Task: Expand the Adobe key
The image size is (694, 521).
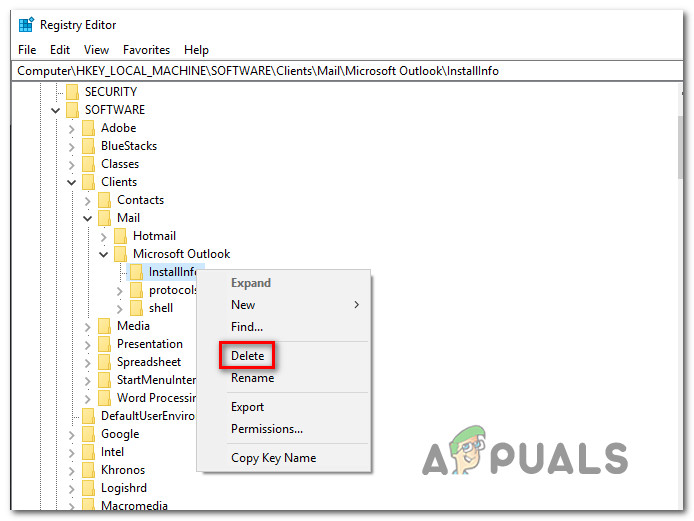Action: tap(72, 128)
